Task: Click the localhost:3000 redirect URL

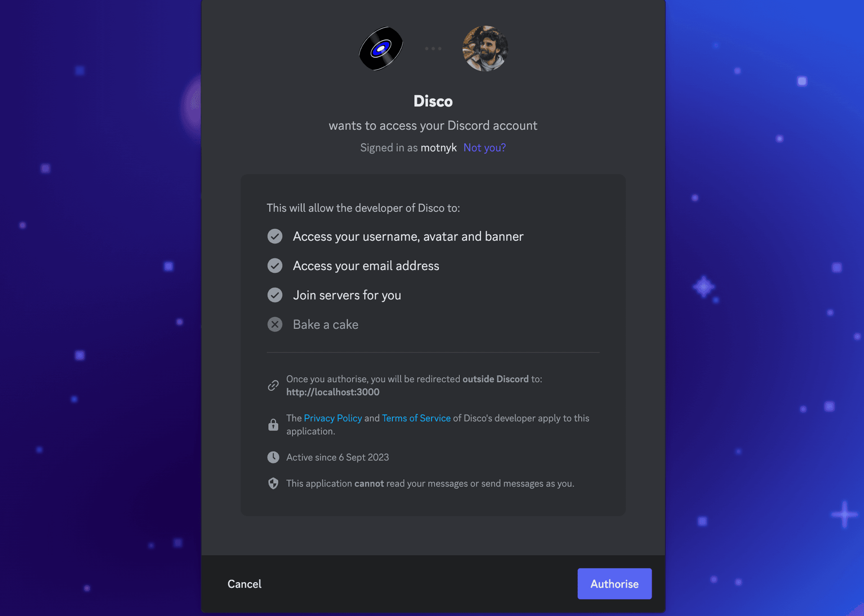Action: pos(333,392)
